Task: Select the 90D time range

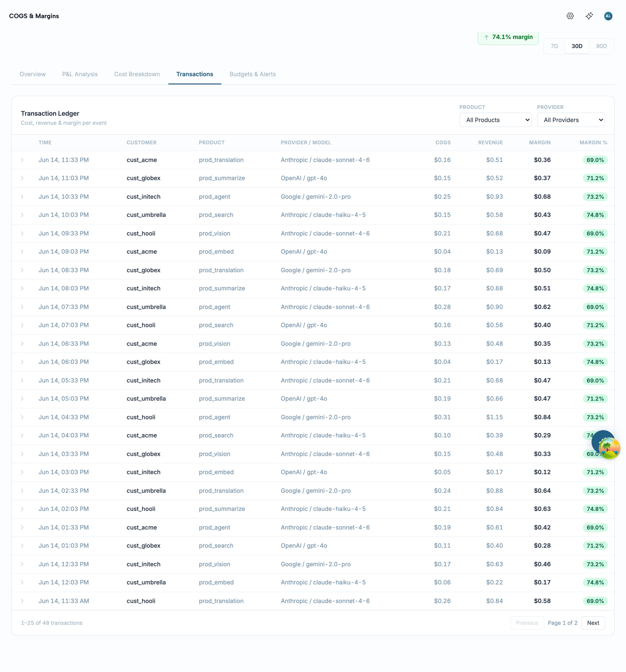Action: 601,46
